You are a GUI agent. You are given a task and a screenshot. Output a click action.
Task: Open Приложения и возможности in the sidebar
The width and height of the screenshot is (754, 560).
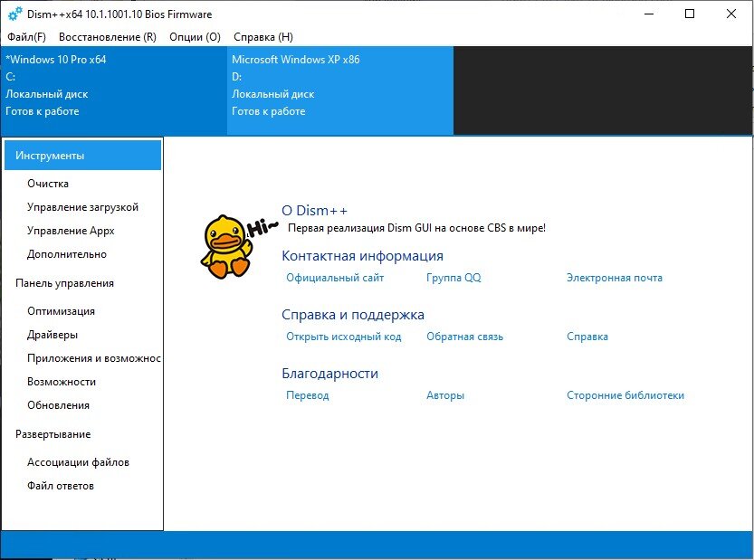[94, 358]
